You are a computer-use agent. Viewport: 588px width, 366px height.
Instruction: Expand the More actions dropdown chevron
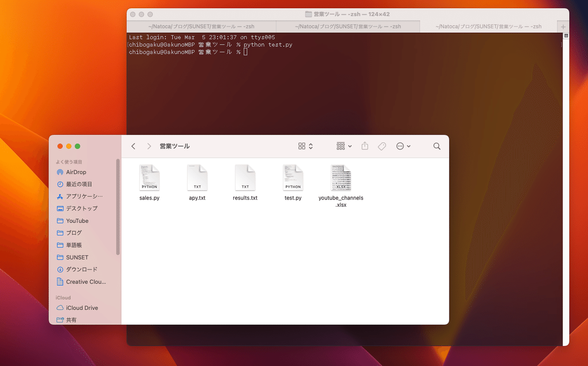[409, 146]
